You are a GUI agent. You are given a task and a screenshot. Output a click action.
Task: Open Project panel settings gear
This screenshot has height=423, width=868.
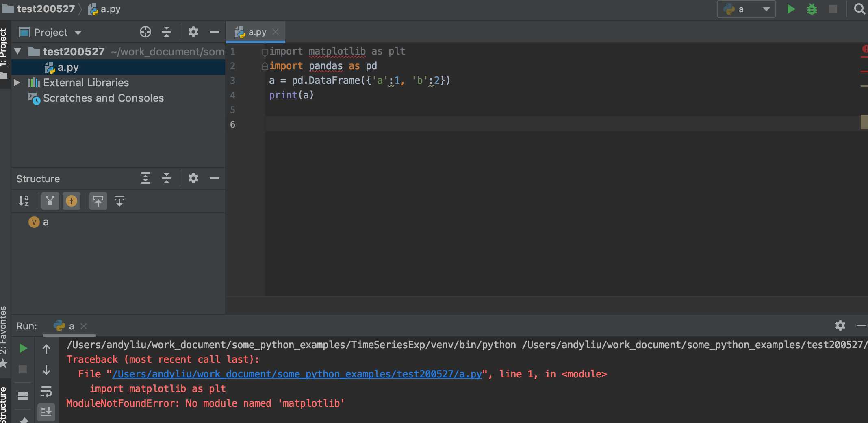click(x=193, y=32)
